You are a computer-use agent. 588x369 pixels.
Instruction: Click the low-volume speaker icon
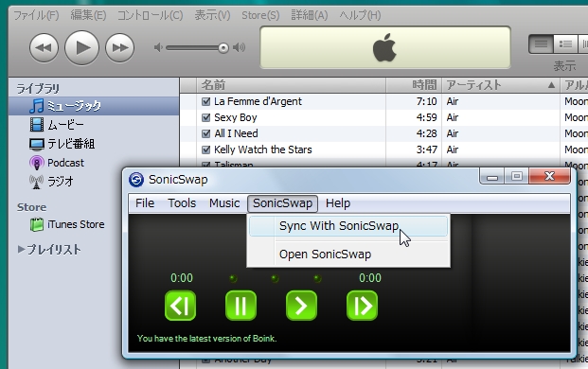[x=158, y=47]
